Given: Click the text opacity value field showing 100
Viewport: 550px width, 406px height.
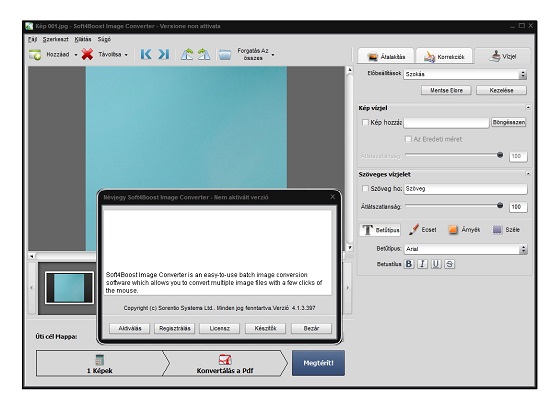Looking at the screenshot, I should [x=518, y=207].
